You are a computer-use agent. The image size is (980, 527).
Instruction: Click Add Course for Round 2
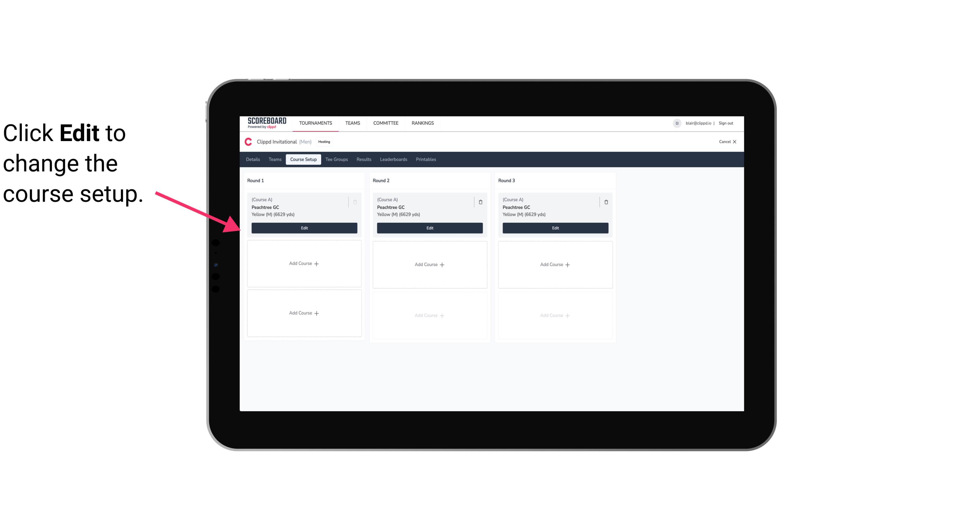[429, 264]
